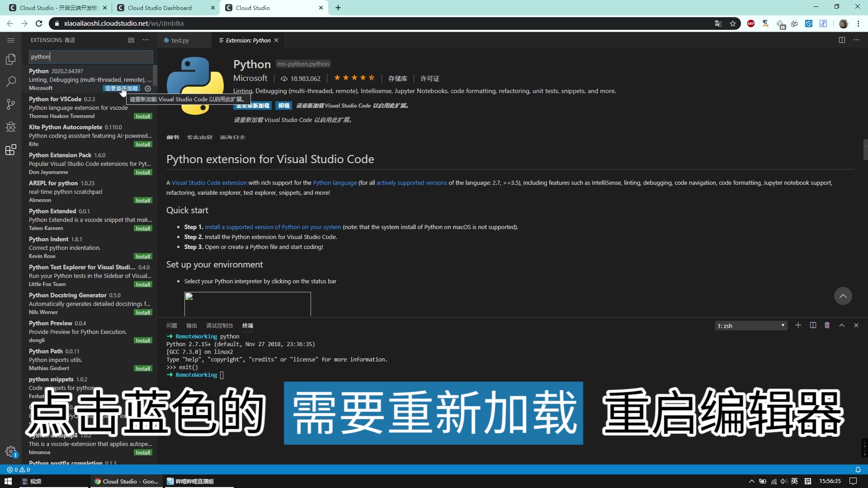
Task: Expand the Extensions view menu
Action: (x=146, y=40)
